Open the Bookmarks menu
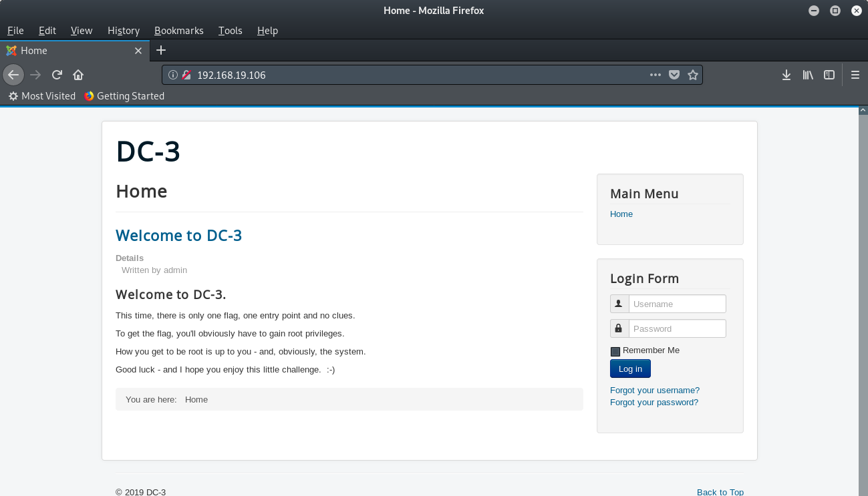Viewport: 868px width, 496px height. [x=179, y=31]
